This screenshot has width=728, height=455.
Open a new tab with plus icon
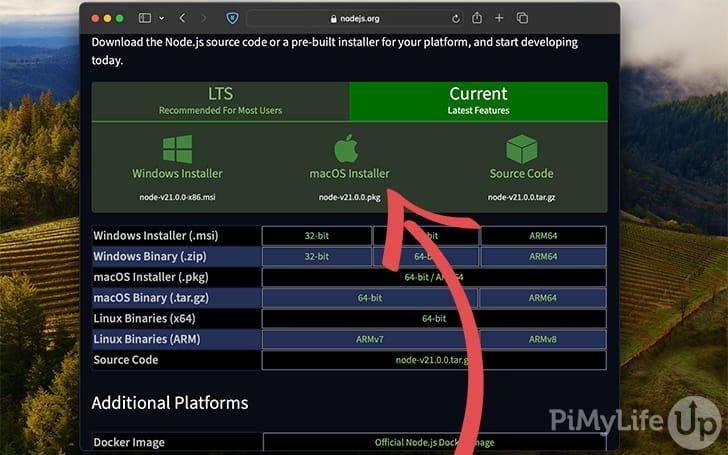click(x=499, y=18)
